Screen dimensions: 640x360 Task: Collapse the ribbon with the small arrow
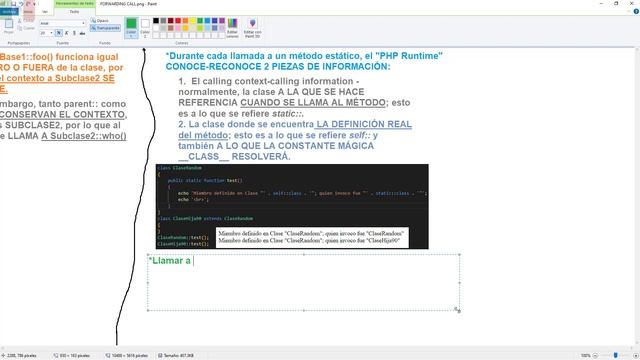tap(629, 11)
